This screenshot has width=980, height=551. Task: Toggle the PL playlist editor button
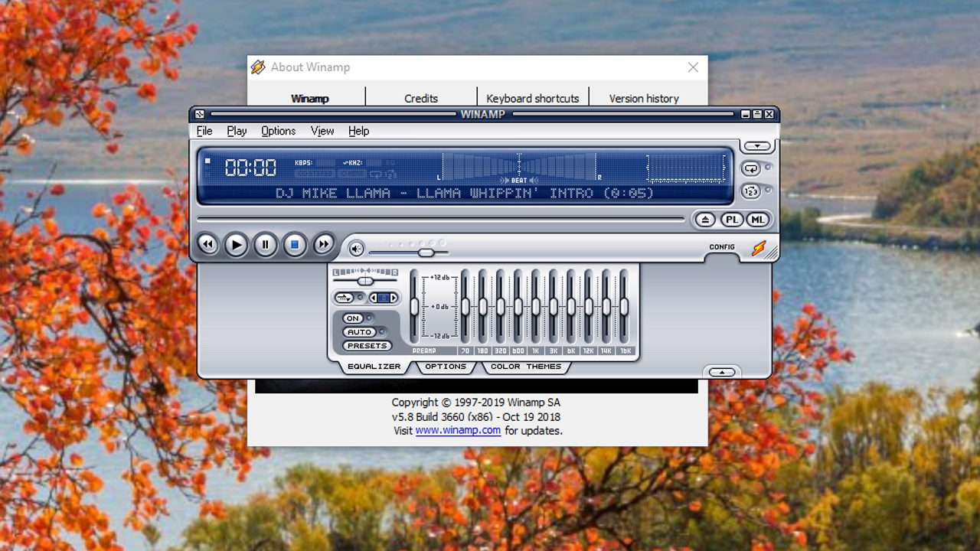[732, 220]
